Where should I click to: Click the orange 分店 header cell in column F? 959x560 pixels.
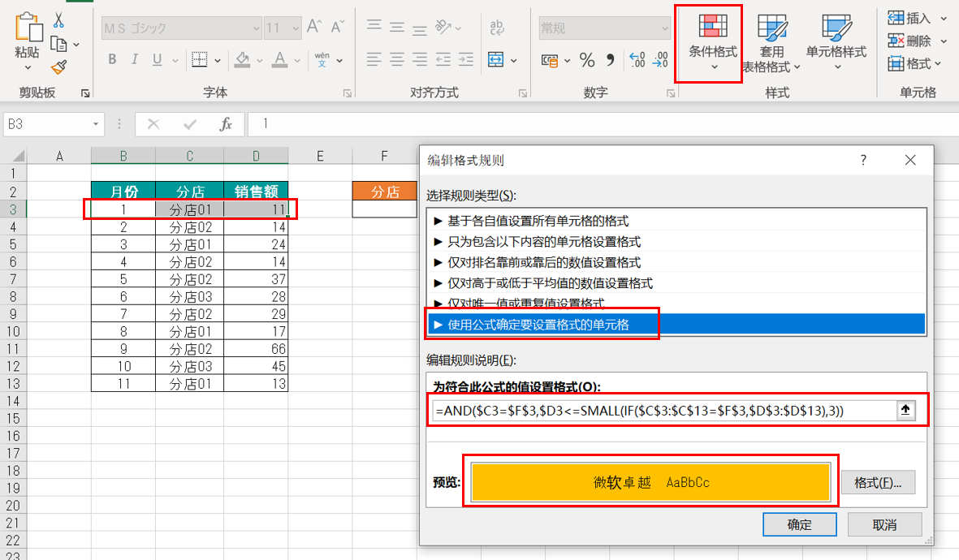coord(385,192)
